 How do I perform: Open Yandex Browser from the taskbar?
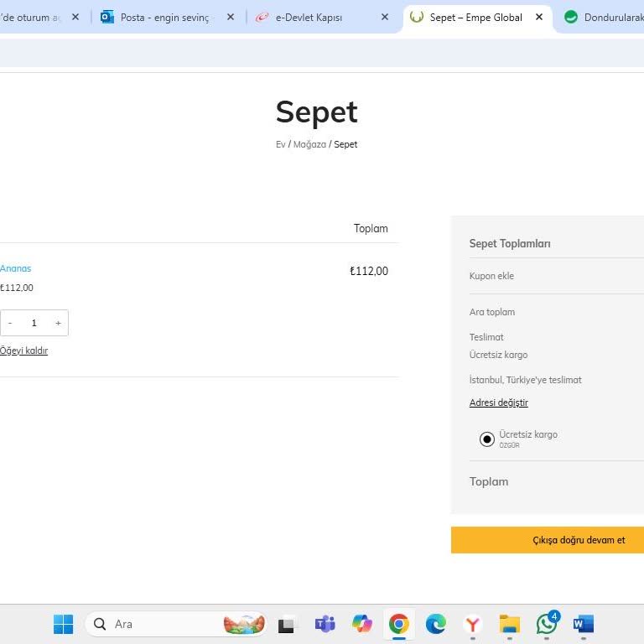473,624
